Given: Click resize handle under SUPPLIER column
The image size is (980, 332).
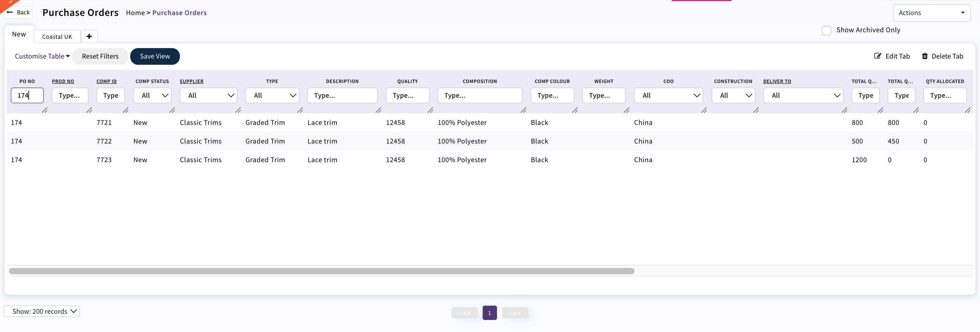Looking at the screenshot, I should (x=238, y=111).
